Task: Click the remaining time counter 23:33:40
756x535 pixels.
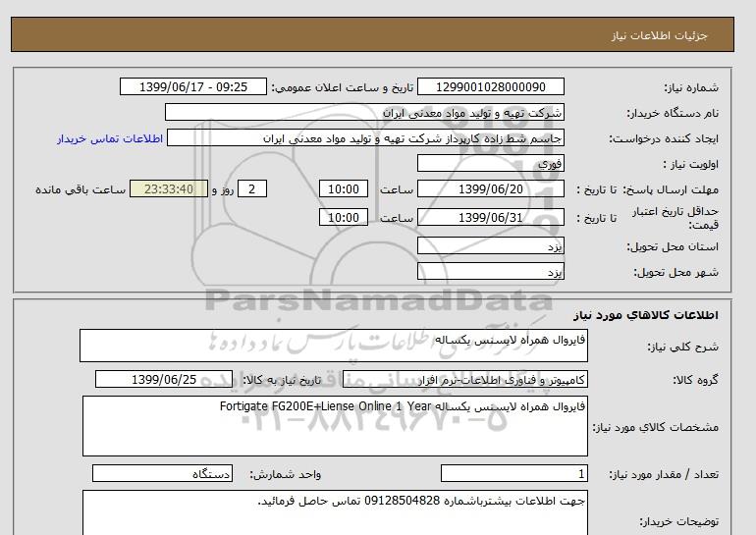Action: point(169,188)
